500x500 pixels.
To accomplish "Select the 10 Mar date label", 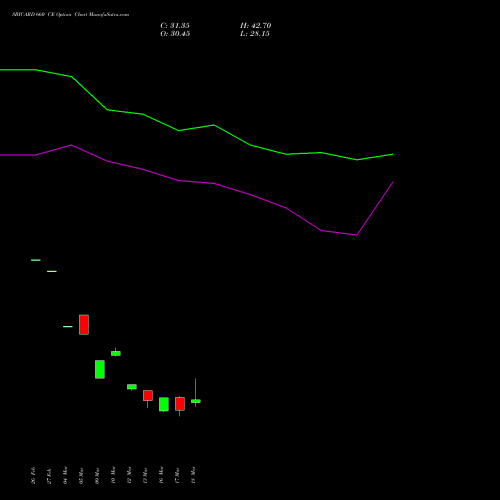I will point(113,475).
